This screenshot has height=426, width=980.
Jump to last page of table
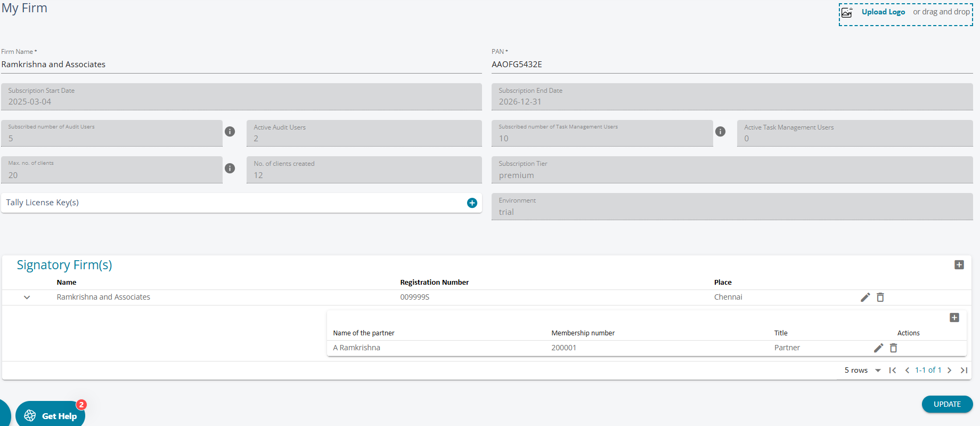(963, 370)
